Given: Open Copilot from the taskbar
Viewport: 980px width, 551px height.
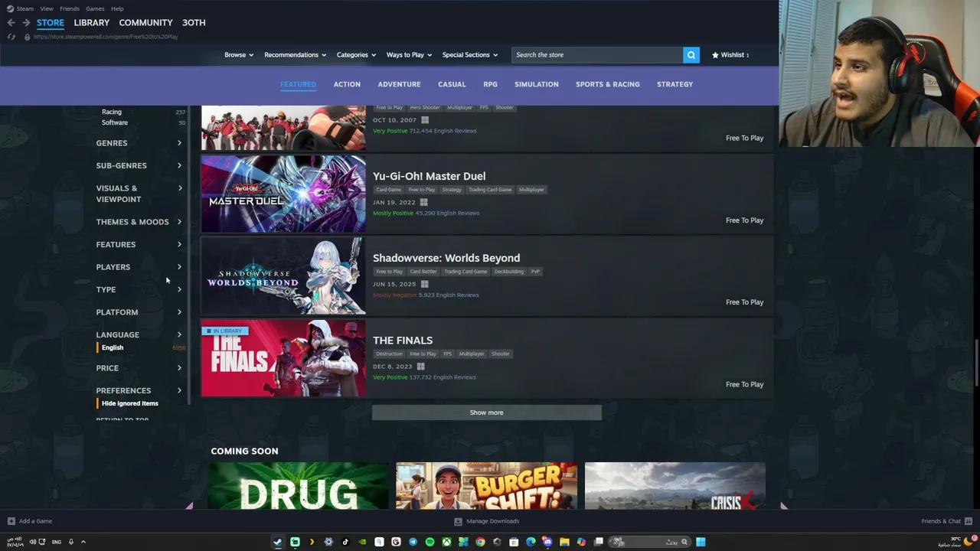Looking at the screenshot, I should (581, 542).
